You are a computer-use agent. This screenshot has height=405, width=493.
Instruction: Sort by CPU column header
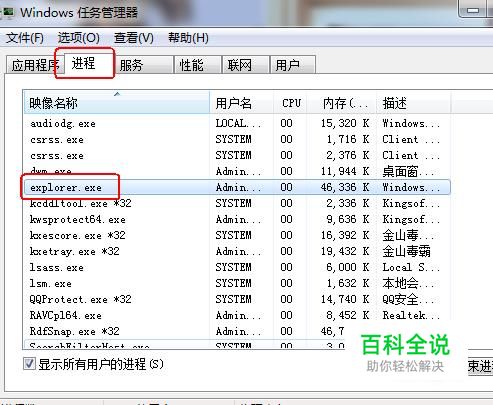tap(291, 103)
